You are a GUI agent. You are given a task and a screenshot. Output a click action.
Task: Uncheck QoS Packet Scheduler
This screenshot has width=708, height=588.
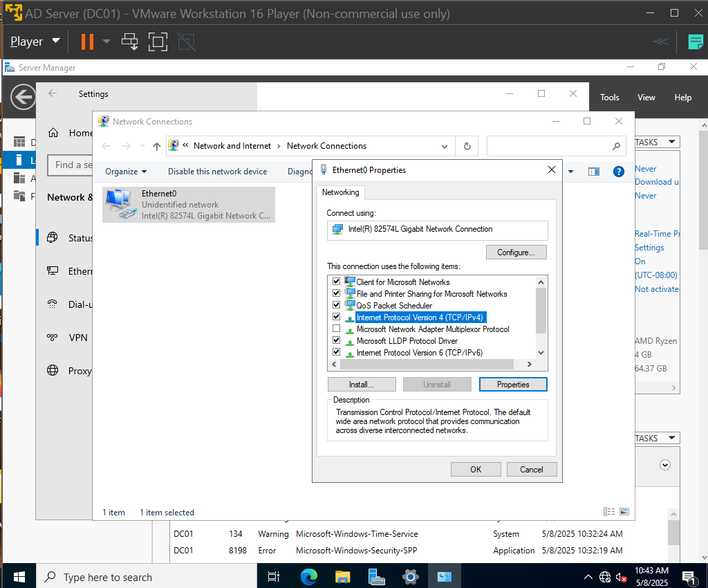(x=337, y=305)
